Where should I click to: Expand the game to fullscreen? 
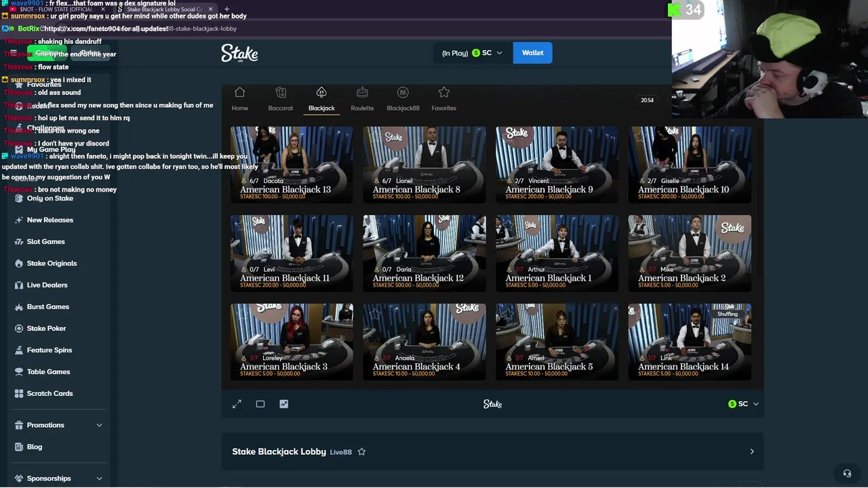[x=237, y=404]
